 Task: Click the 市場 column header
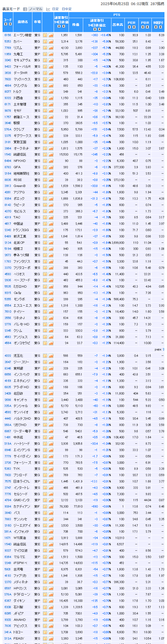click(37, 22)
